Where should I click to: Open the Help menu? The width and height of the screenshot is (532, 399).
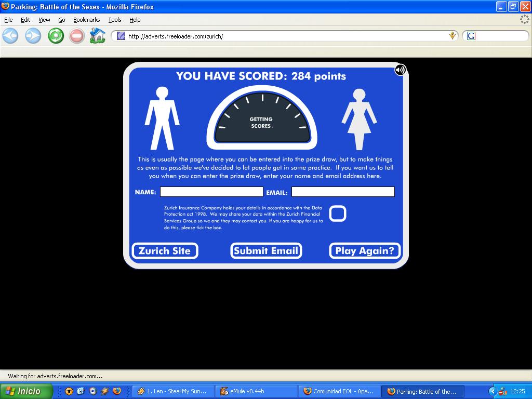[x=135, y=20]
